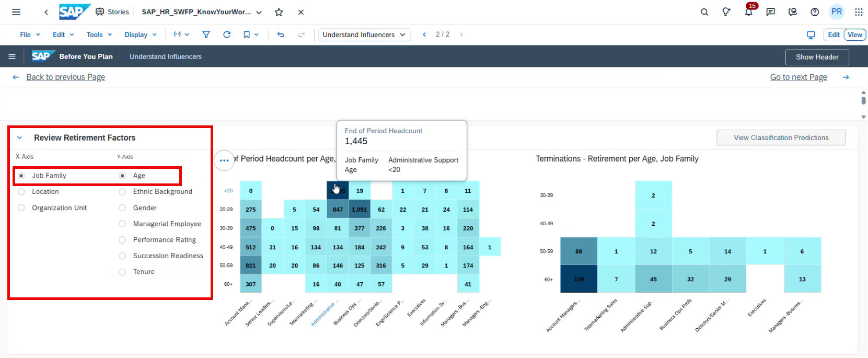868x358 pixels.
Task: Click the filter funnel icon
Action: 206,34
